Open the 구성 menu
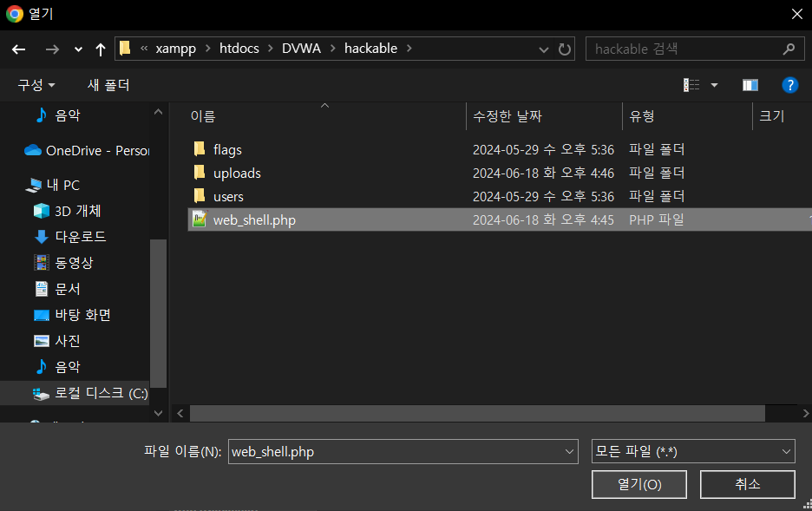Viewport: 812px width, 511px height. click(36, 85)
